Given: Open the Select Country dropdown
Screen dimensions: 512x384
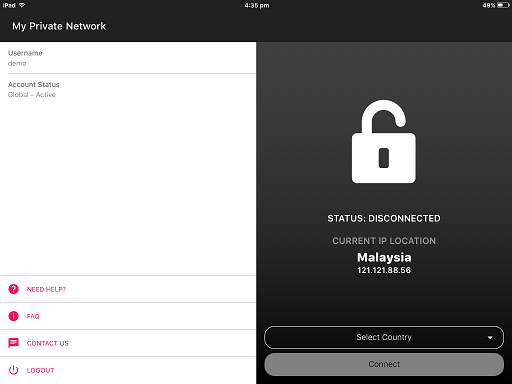Looking at the screenshot, I should click(384, 337).
